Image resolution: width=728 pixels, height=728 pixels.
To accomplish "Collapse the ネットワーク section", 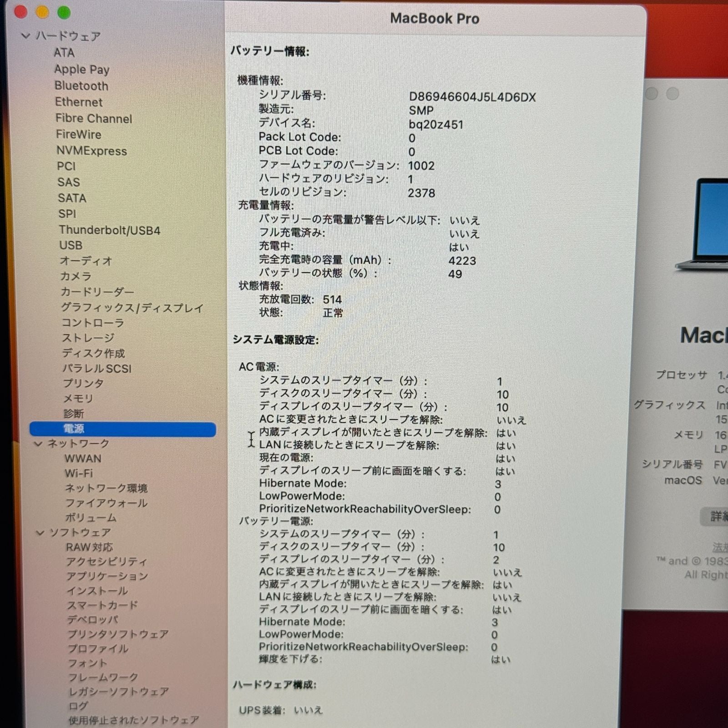I will (38, 444).
